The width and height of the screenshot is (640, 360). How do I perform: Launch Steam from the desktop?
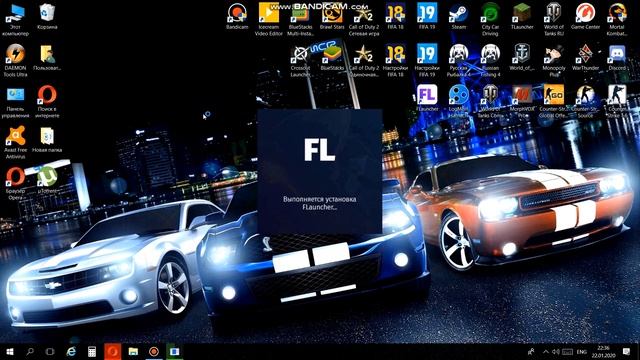[x=459, y=16]
